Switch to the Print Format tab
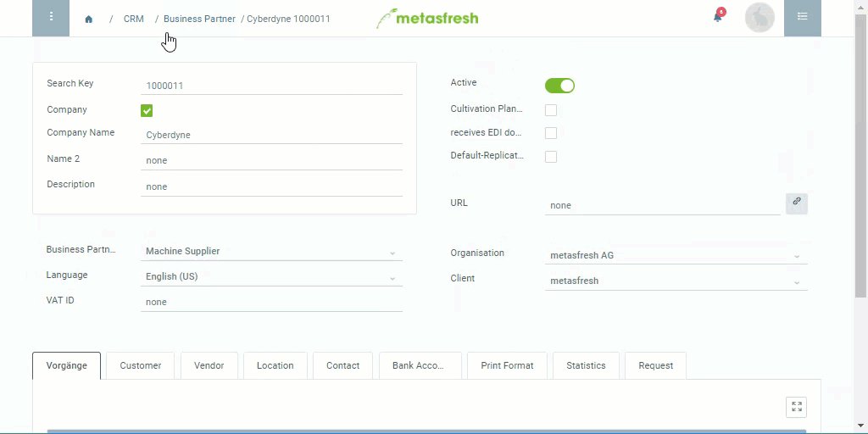 [507, 365]
